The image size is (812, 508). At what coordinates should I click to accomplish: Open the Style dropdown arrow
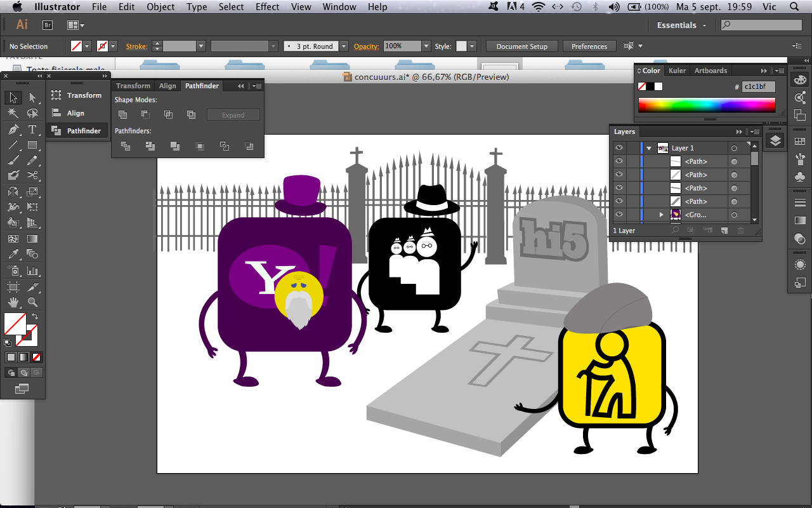coord(472,46)
